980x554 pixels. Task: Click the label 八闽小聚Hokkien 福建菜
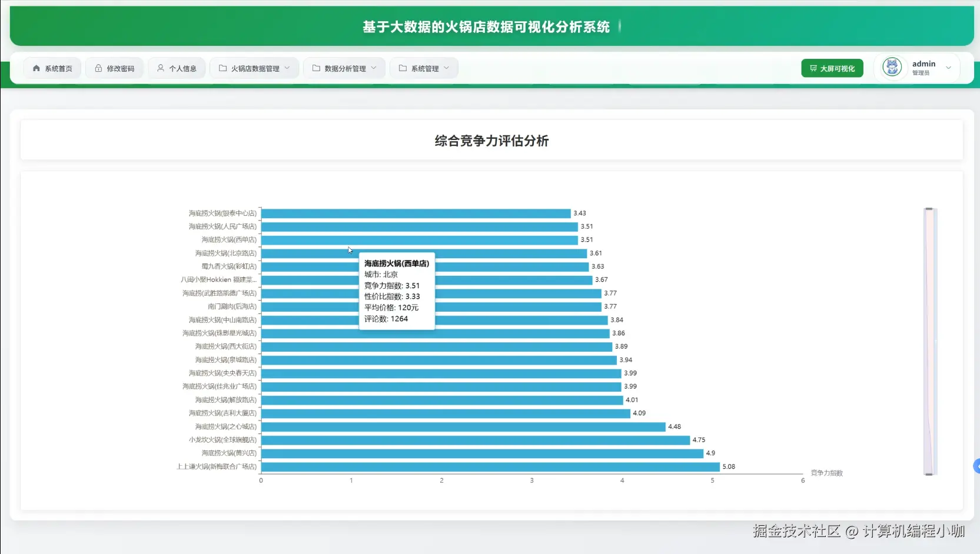click(218, 280)
